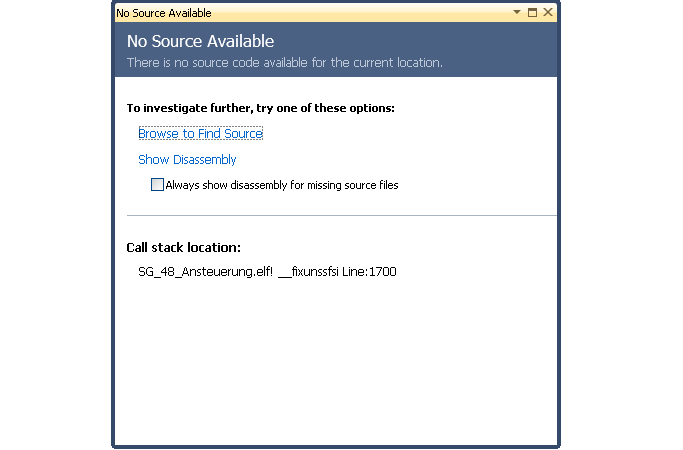Click the 'Always show disassembly for missing source files' label
683x450 pixels.
click(x=282, y=185)
